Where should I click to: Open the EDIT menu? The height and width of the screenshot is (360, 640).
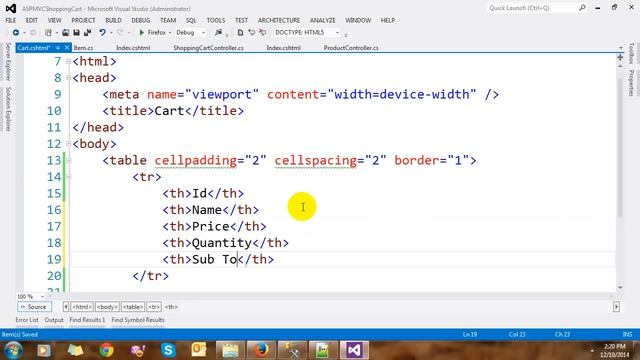point(31,20)
